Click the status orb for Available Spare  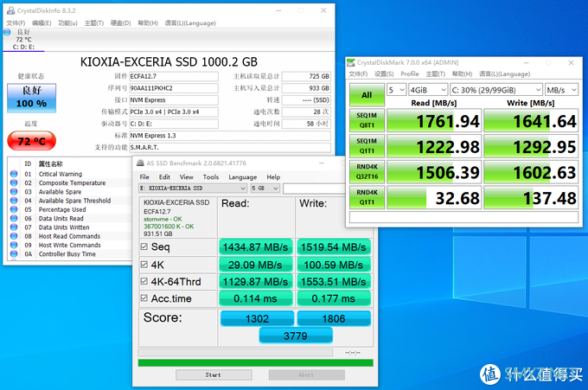[x=14, y=192]
